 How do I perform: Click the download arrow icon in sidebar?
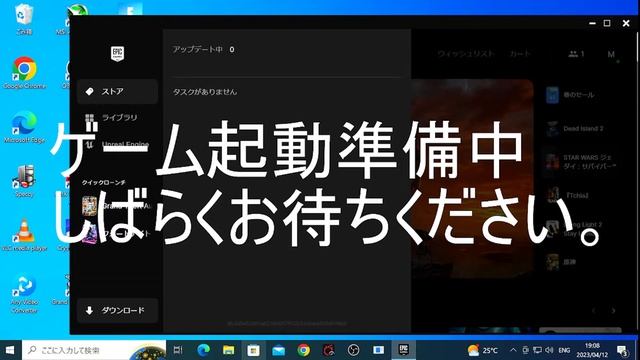click(x=89, y=310)
